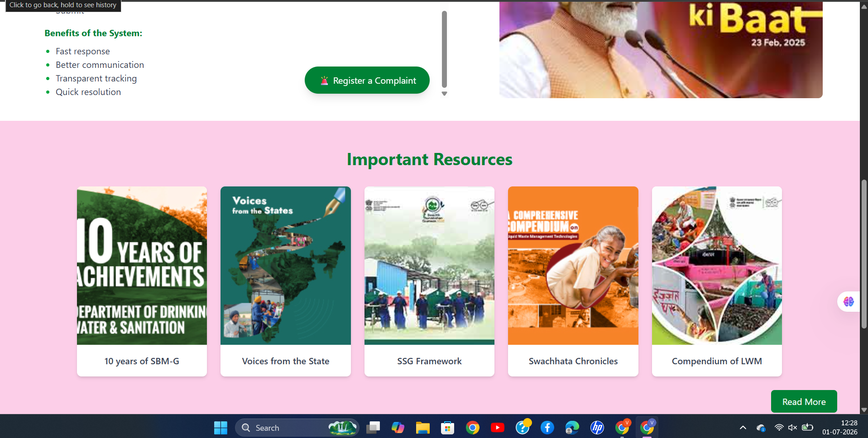The height and width of the screenshot is (438, 868).
Task: Launch Microsoft Edge from the taskbar
Action: [x=572, y=428]
